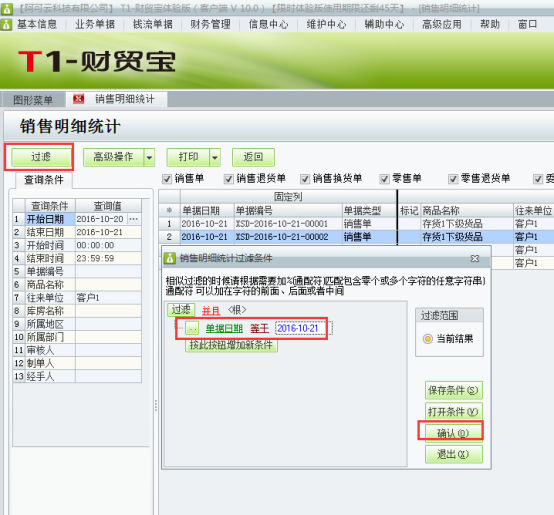
Task: Click the 退出(X) button
Action: point(454,454)
